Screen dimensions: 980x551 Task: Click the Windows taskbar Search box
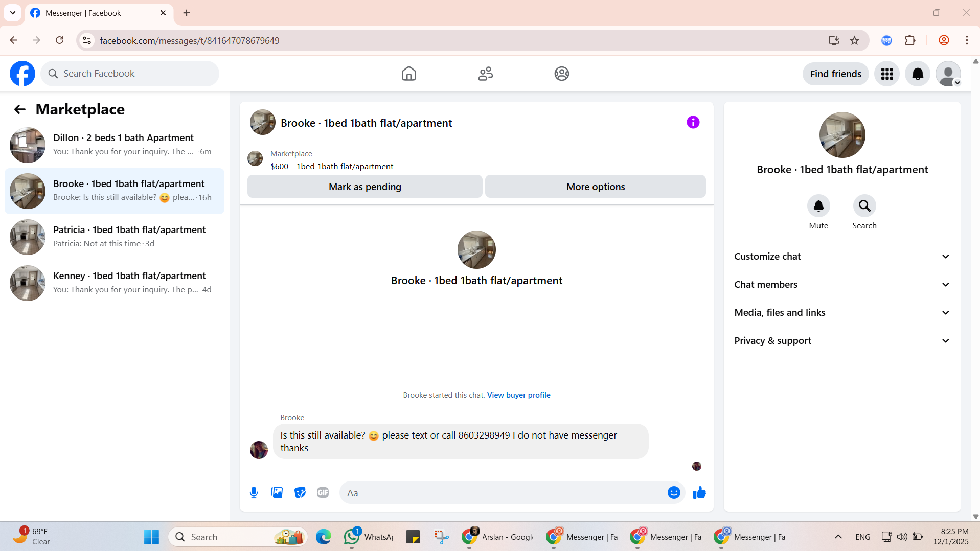click(x=238, y=537)
